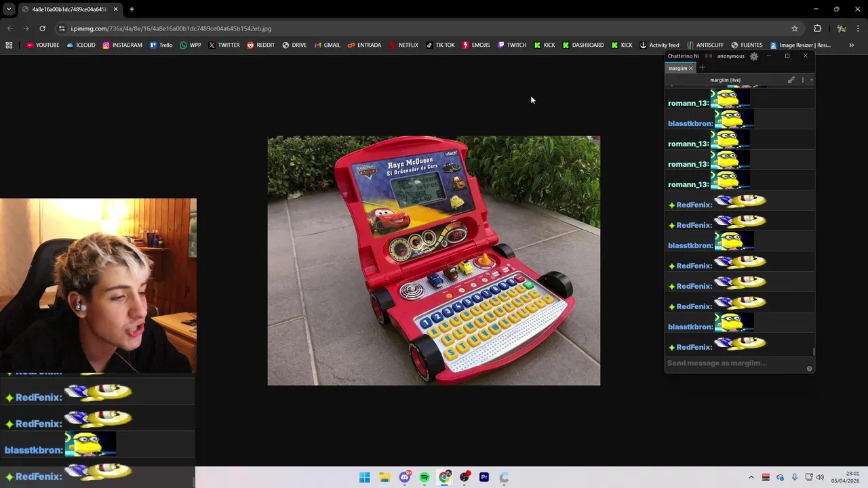This screenshot has width=868, height=488.
Task: Open the volume tray icon
Action: (820, 477)
